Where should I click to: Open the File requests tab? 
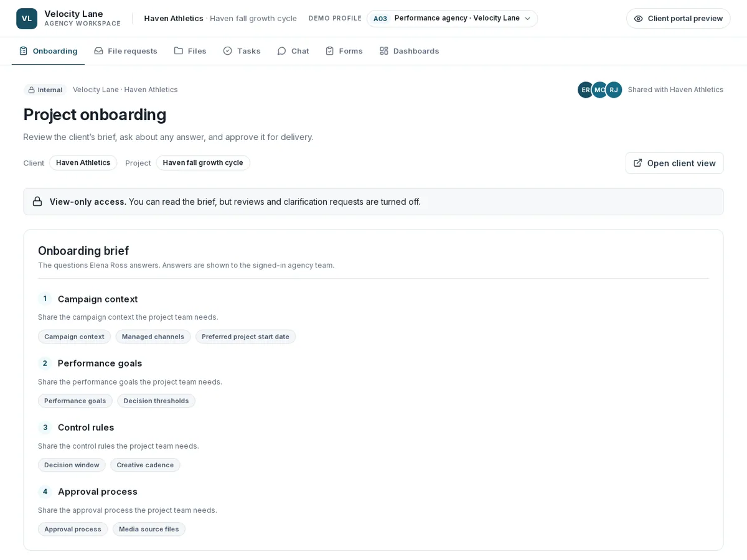click(x=126, y=51)
